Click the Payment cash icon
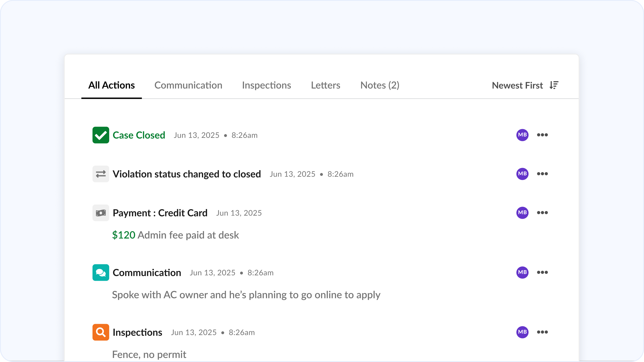The width and height of the screenshot is (644, 362). click(101, 213)
